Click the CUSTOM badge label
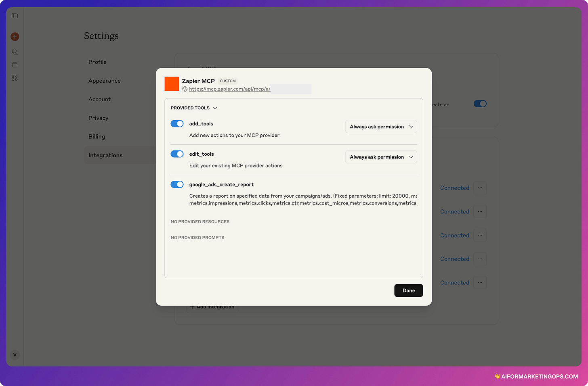 point(228,81)
